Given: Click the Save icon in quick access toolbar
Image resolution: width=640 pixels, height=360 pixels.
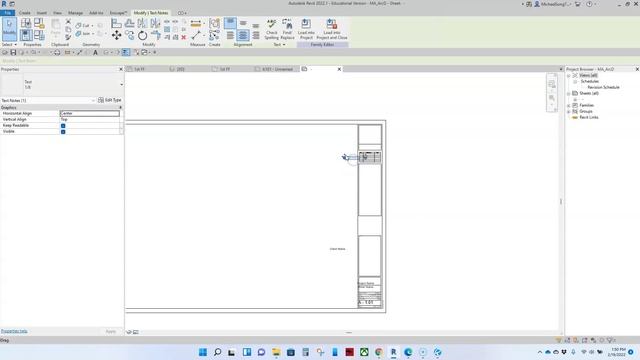Looking at the screenshot, I should [x=13, y=52].
